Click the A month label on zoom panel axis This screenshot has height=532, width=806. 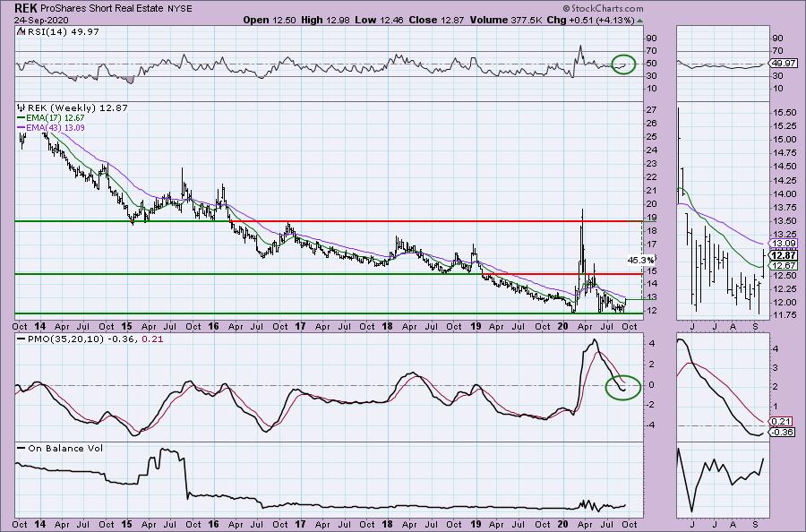click(733, 326)
